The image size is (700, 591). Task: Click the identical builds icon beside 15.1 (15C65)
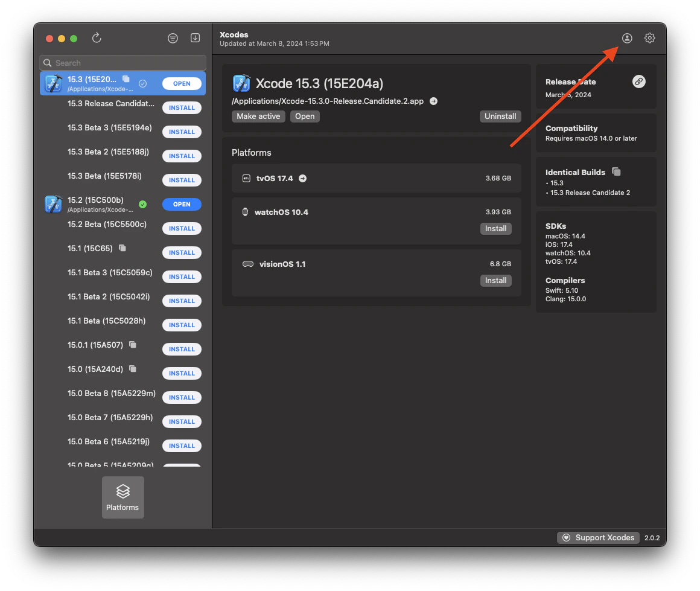click(122, 248)
